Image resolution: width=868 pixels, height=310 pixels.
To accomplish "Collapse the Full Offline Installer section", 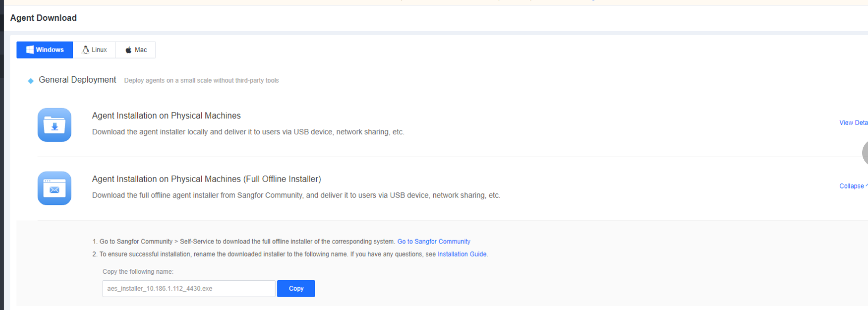I will point(853,186).
